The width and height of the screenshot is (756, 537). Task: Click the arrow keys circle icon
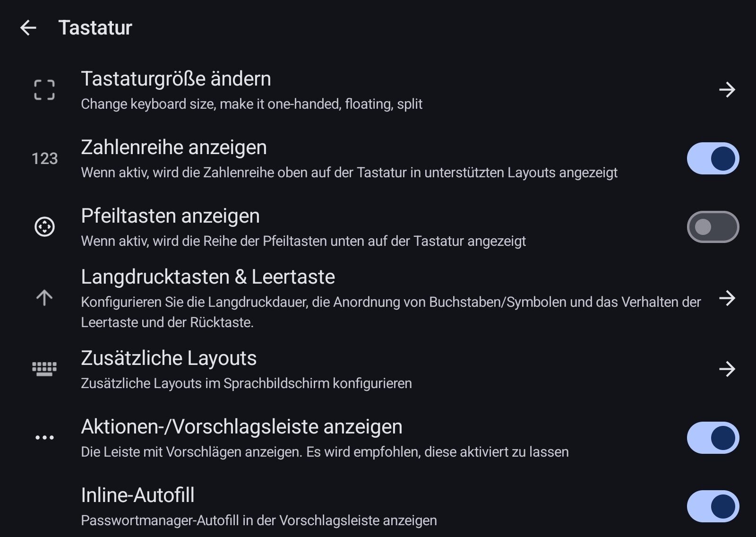click(44, 227)
